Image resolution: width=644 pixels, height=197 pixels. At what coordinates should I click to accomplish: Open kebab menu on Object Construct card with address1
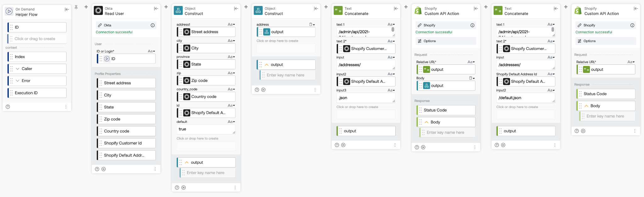[235, 188]
